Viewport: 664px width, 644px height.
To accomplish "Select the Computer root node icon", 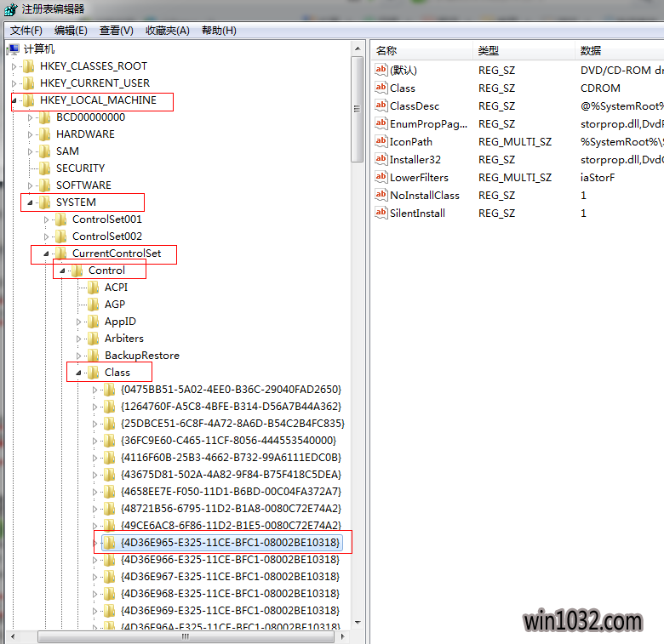I will point(13,49).
